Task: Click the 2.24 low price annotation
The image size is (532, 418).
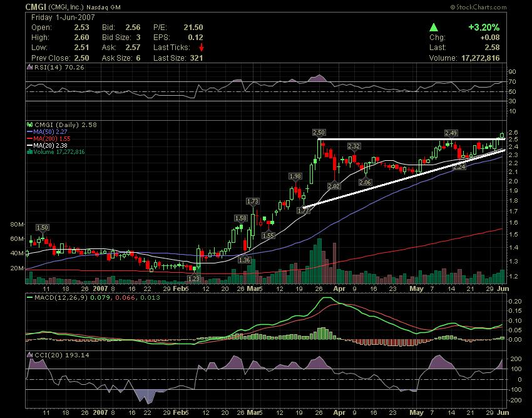Action: (459, 167)
